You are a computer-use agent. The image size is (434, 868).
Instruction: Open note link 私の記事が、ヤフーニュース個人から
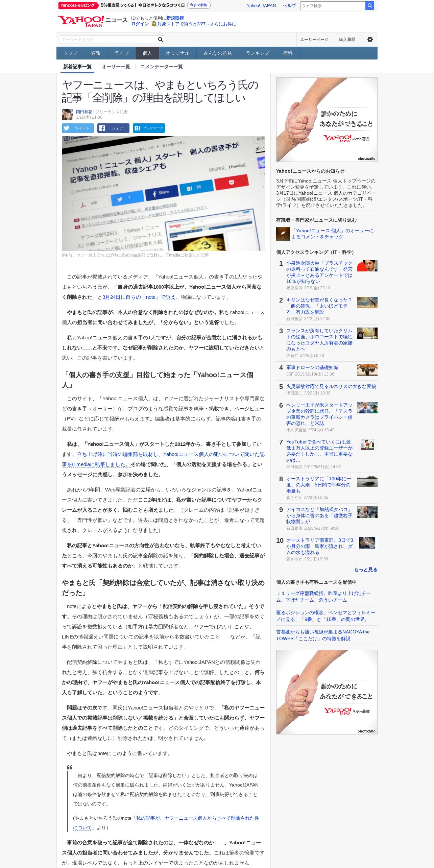pos(166,823)
